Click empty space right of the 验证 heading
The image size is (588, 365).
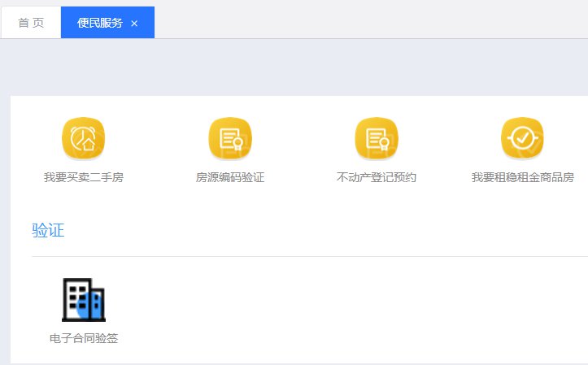pyautogui.click(x=325, y=230)
